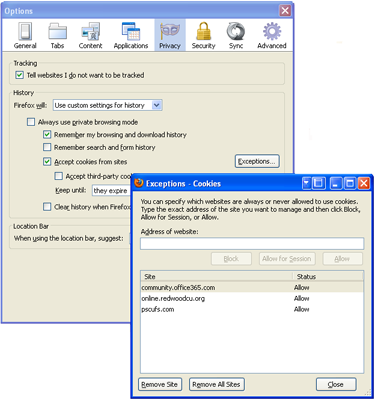Uncheck 'Remember my browsing and download history'
The height and width of the screenshot is (400, 375).
pyautogui.click(x=47, y=135)
